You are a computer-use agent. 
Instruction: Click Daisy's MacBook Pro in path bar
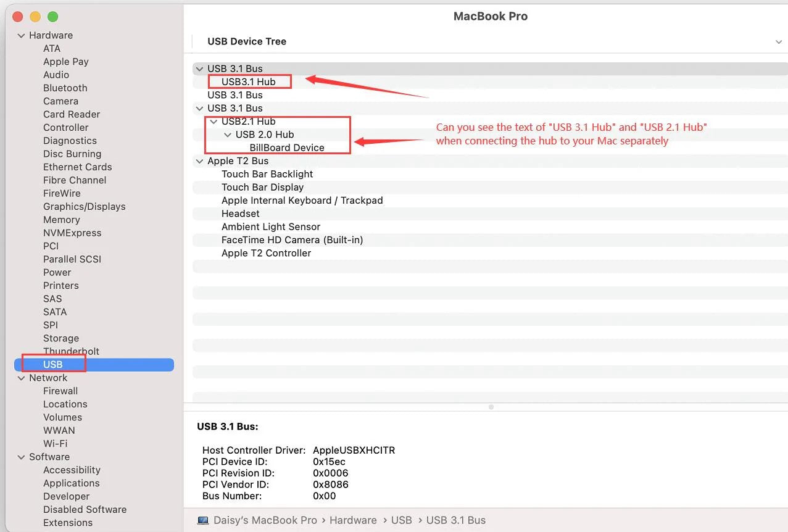tap(265, 520)
